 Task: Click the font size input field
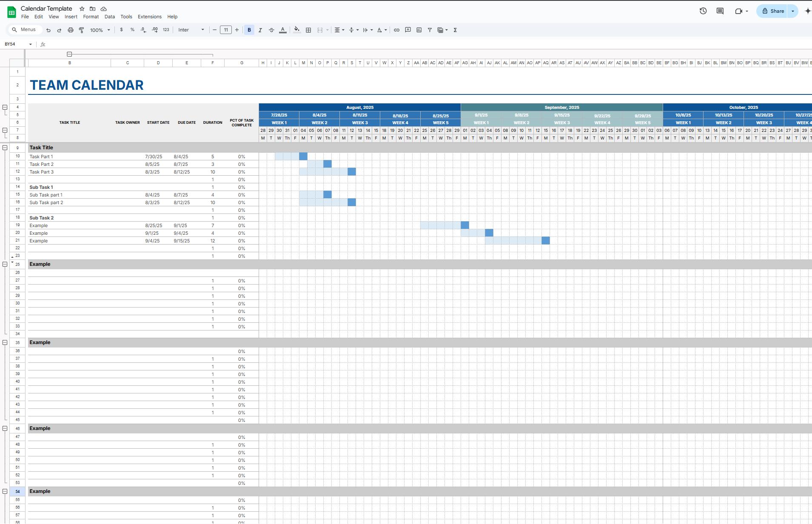point(226,30)
